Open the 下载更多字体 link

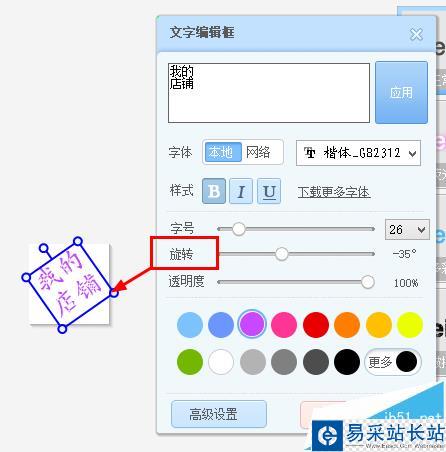coord(334,192)
